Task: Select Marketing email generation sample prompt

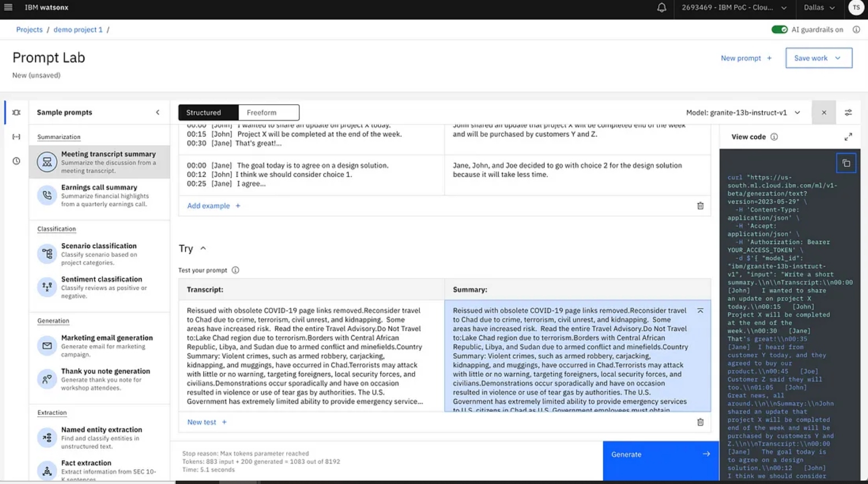Action: 99,345
